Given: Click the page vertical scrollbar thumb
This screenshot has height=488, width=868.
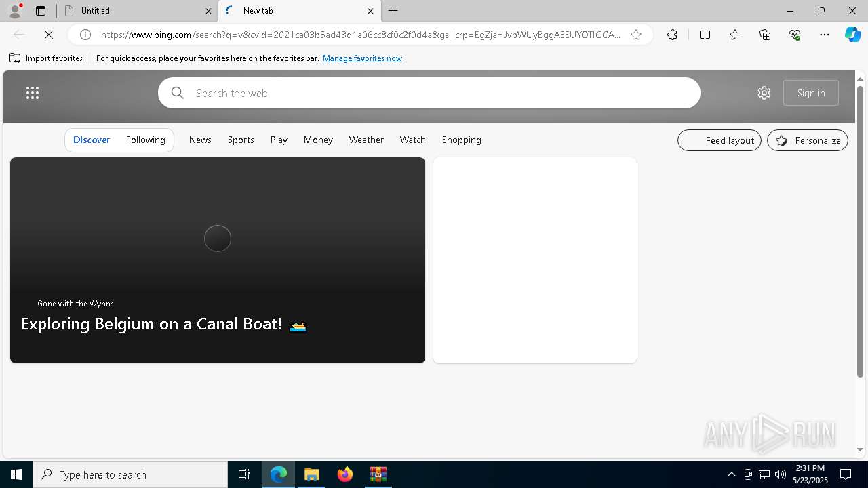Looking at the screenshot, I should [x=860, y=230].
